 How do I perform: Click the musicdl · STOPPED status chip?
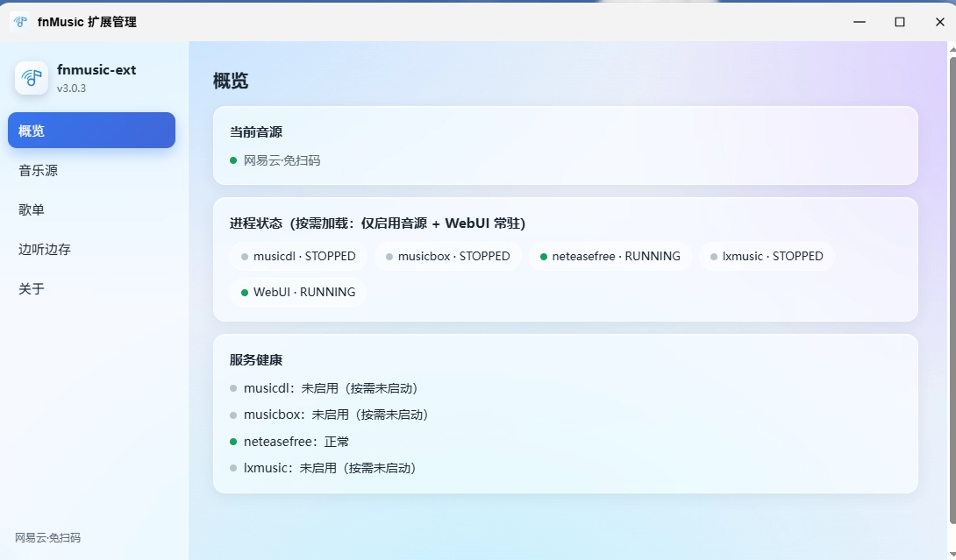[298, 257]
